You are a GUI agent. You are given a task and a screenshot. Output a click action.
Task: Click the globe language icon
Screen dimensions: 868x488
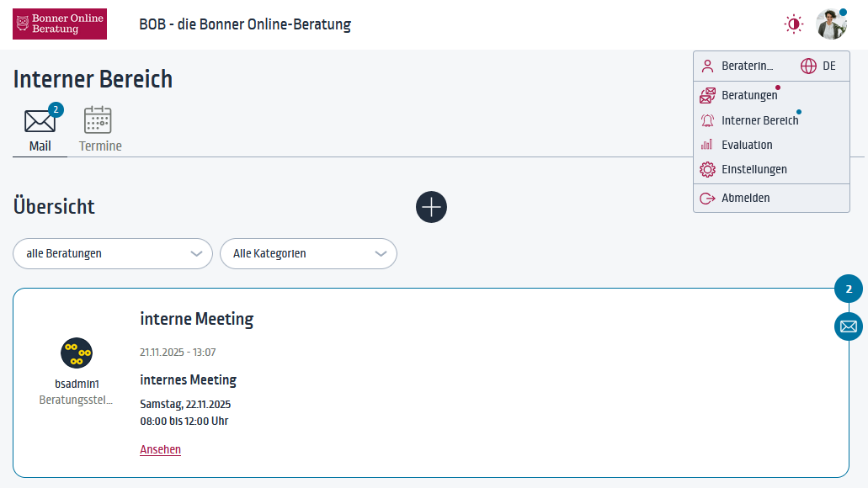pyautogui.click(x=808, y=66)
